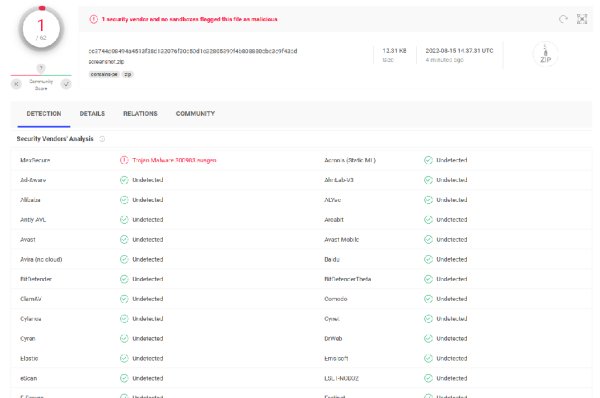
Task: Click the BitDefenderTheta vendor name
Action: (x=347, y=279)
